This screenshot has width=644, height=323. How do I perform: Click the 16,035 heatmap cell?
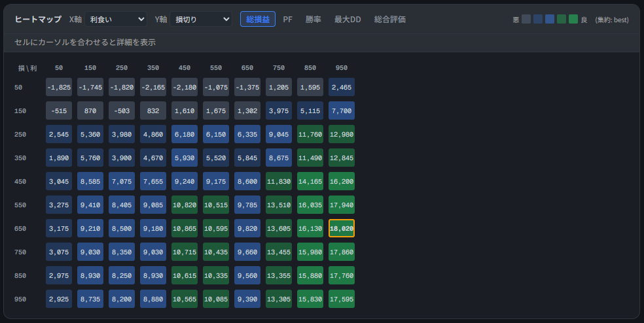(x=310, y=205)
